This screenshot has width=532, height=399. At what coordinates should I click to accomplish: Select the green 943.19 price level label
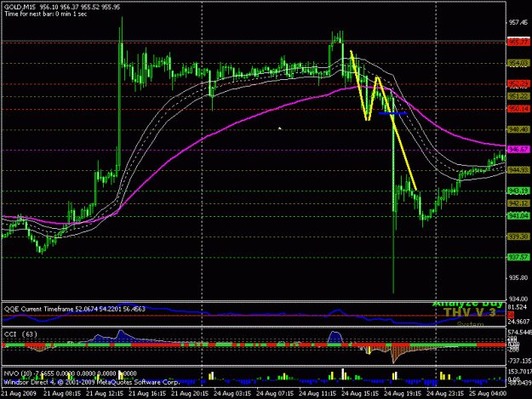point(518,191)
